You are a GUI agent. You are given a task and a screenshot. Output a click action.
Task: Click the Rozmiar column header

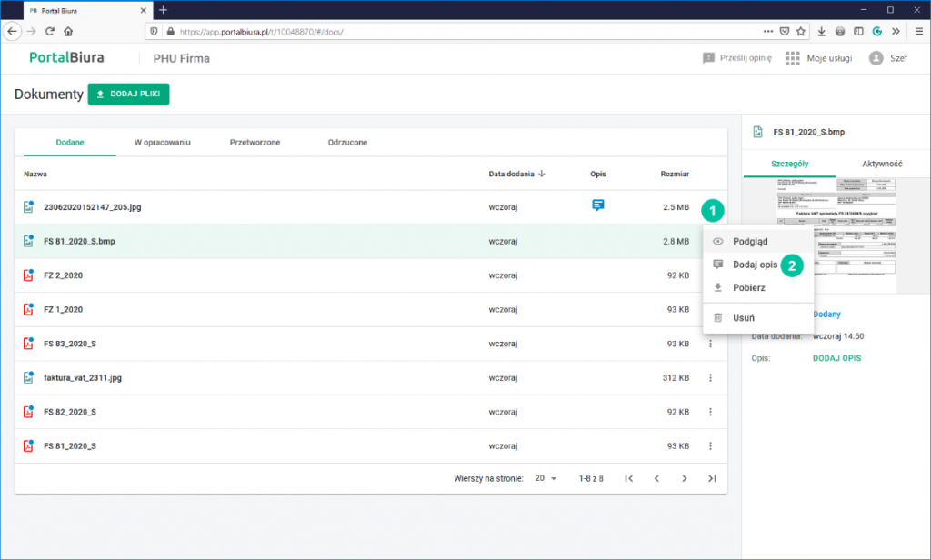pyautogui.click(x=675, y=174)
